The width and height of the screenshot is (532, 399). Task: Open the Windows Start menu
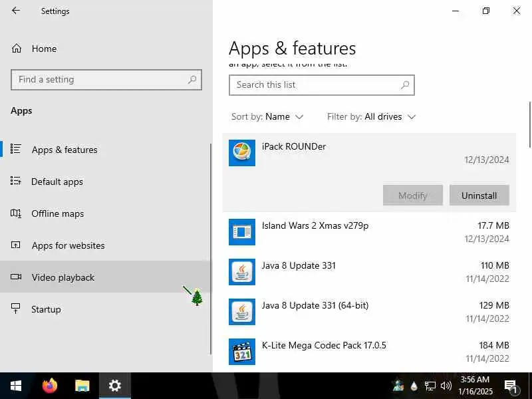coord(15,386)
